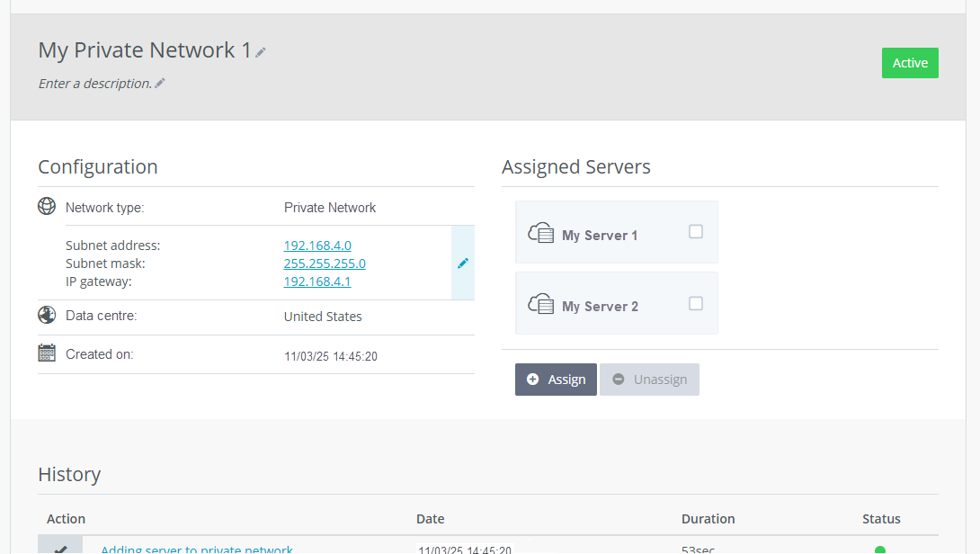The image size is (980, 554).
Task: Click the created date 11/03/25 14:45:20 in Configuration
Action: (331, 356)
